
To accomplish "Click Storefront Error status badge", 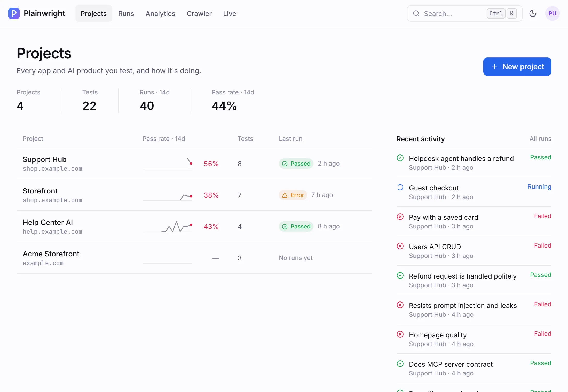I will 293,195.
